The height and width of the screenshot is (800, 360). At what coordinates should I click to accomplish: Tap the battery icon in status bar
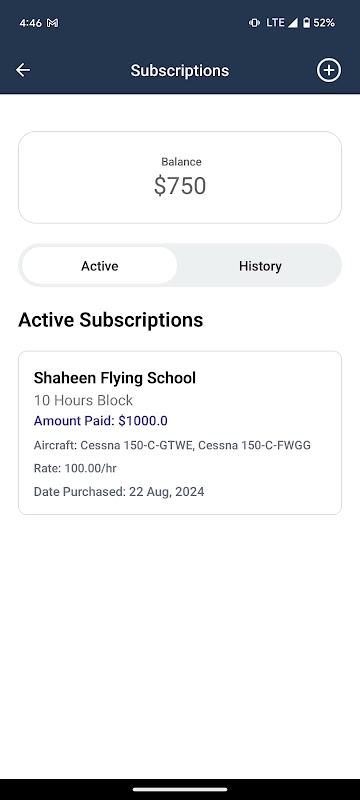pyautogui.click(x=306, y=23)
